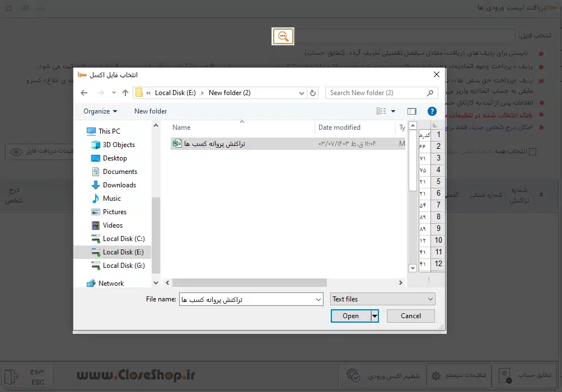Click Local Disk (E:) in the address path
562x392 pixels.
coord(175,93)
